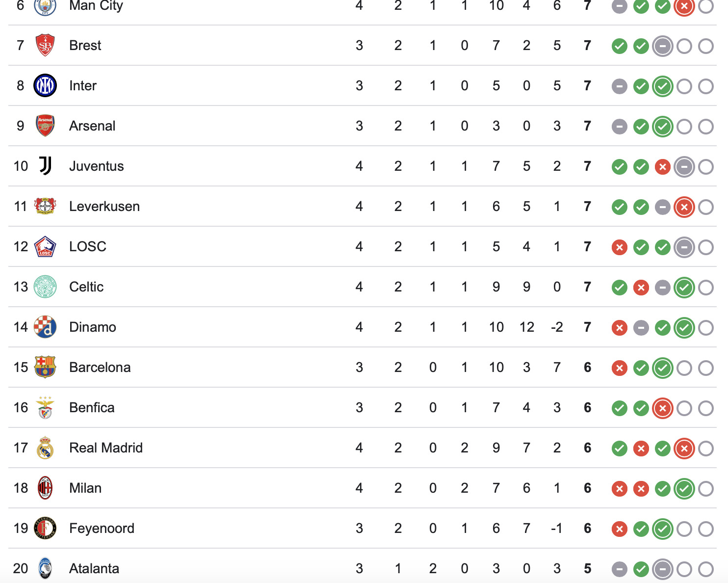
Task: Open the Feyenoord team name link
Action: (x=102, y=529)
